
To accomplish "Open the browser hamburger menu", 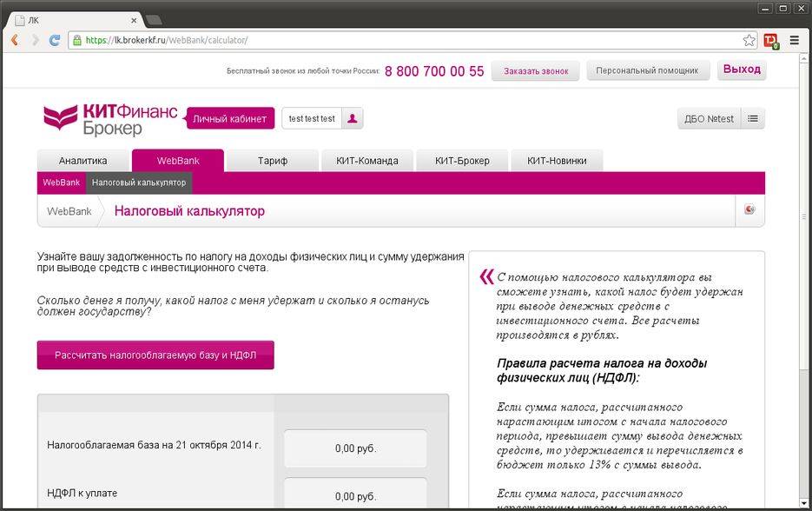I will coord(795,40).
